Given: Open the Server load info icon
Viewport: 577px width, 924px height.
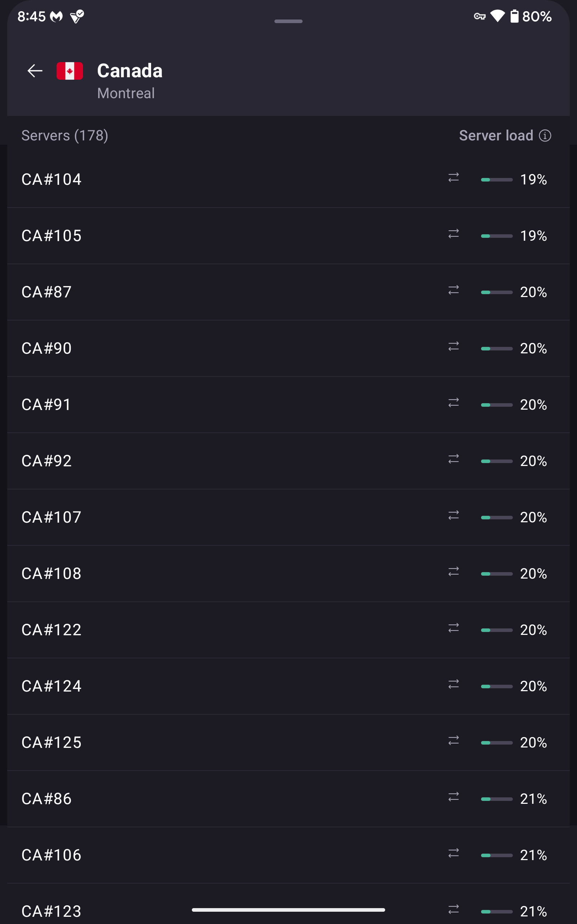Looking at the screenshot, I should pyautogui.click(x=545, y=136).
